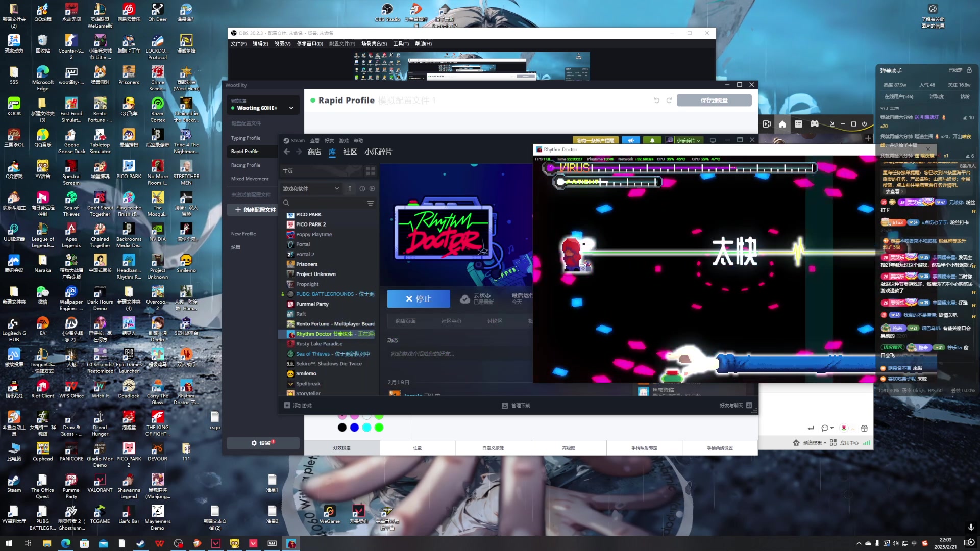Click Steam icon in Windows taskbar
980x551 pixels.
pyautogui.click(x=140, y=543)
